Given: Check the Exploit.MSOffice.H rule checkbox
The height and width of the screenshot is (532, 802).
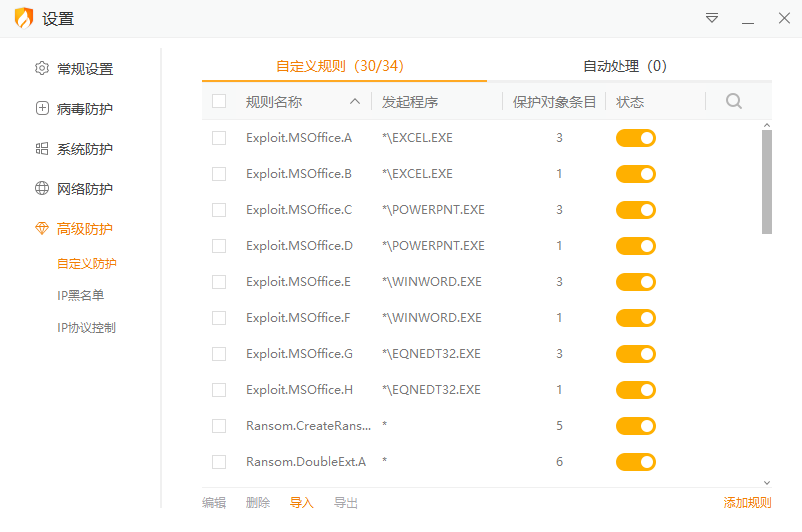Looking at the screenshot, I should coord(219,390).
